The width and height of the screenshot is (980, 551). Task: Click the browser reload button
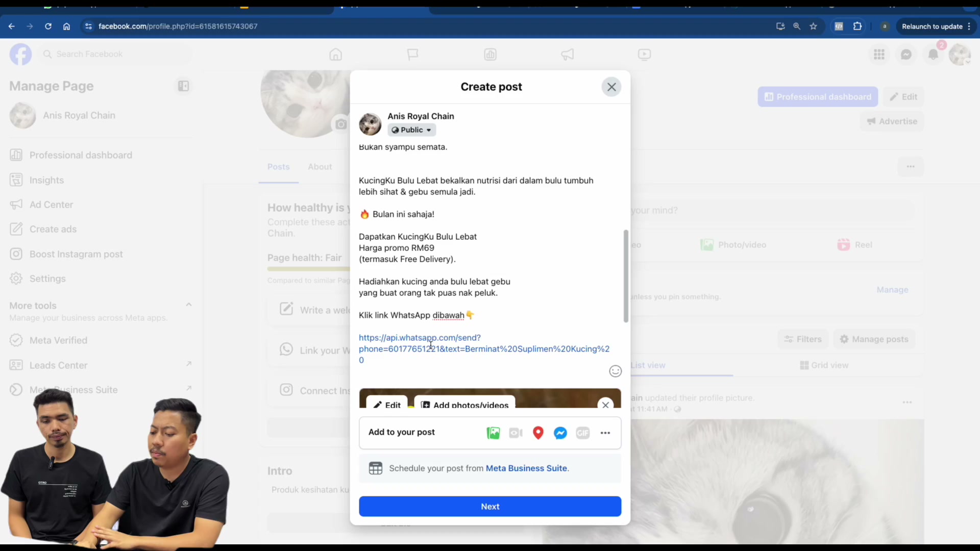pos(48,27)
